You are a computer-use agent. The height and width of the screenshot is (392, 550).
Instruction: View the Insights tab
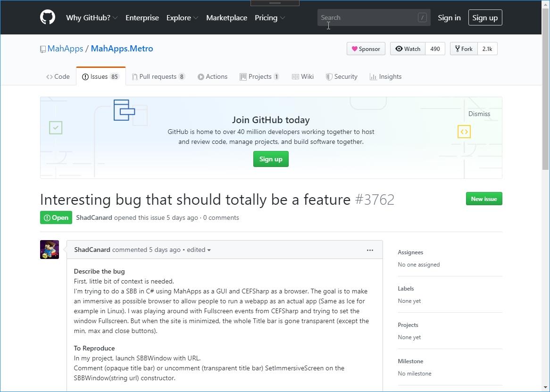pos(385,76)
